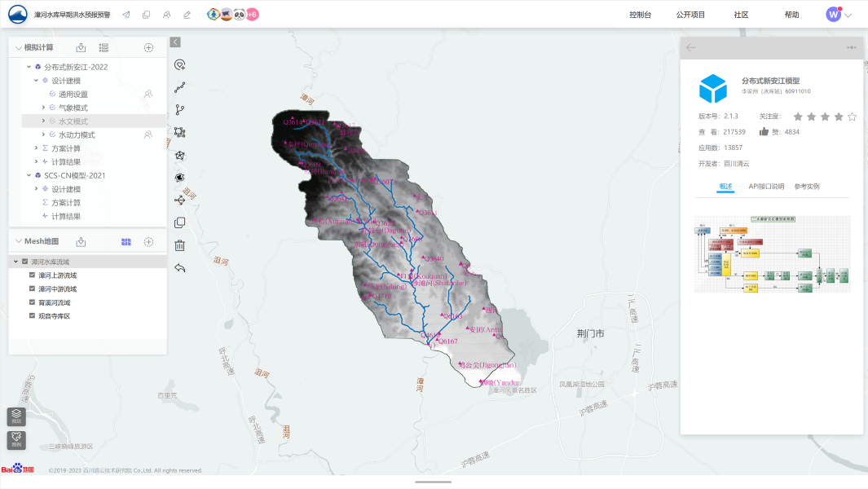Click the 帮助 link in header
Image resolution: width=868 pixels, height=489 pixels.
pyautogui.click(x=791, y=15)
